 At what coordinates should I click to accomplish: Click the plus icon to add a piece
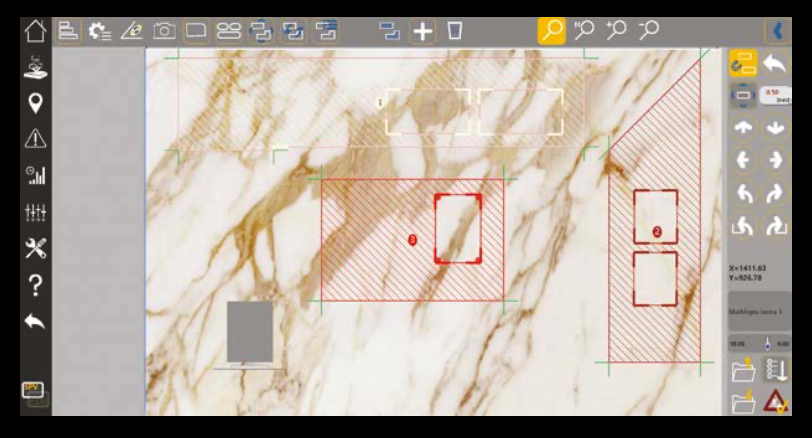423,31
